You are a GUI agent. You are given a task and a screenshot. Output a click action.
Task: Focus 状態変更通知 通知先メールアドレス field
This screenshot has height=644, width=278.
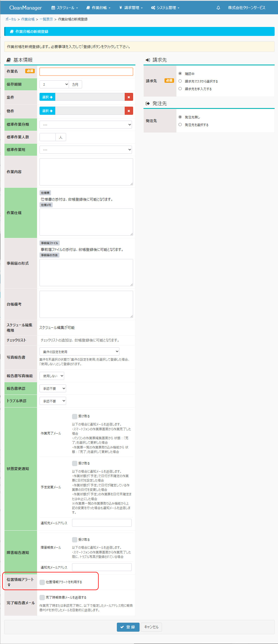pyautogui.click(x=102, y=523)
